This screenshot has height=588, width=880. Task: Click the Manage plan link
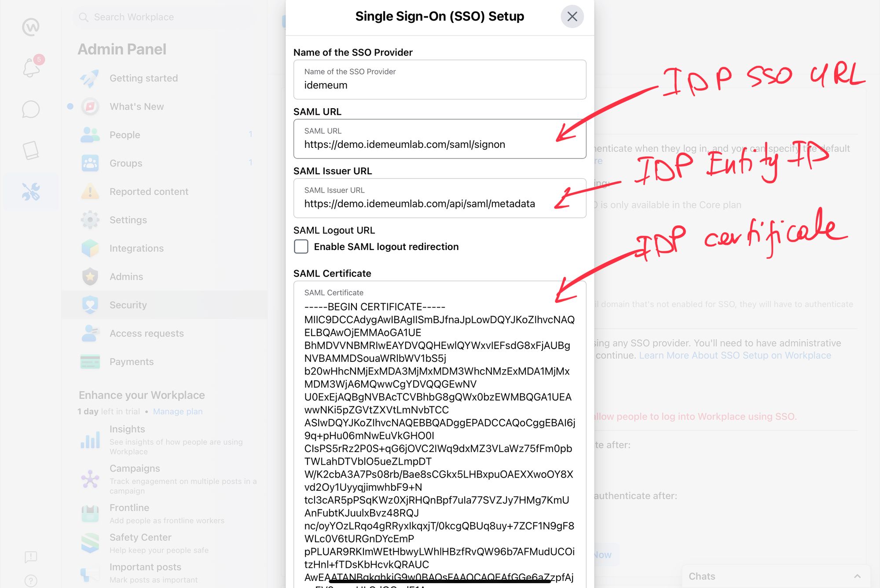tap(178, 412)
